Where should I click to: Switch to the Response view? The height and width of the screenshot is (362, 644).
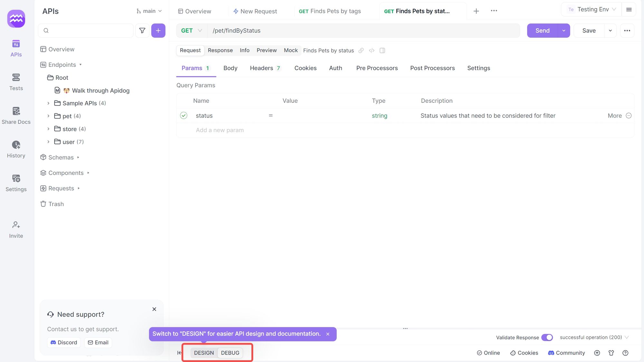click(x=220, y=50)
